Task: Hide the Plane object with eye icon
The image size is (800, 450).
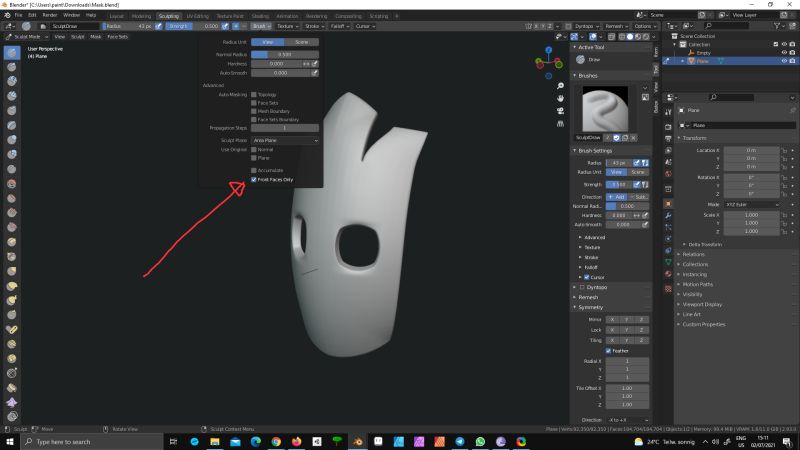Action: point(784,61)
